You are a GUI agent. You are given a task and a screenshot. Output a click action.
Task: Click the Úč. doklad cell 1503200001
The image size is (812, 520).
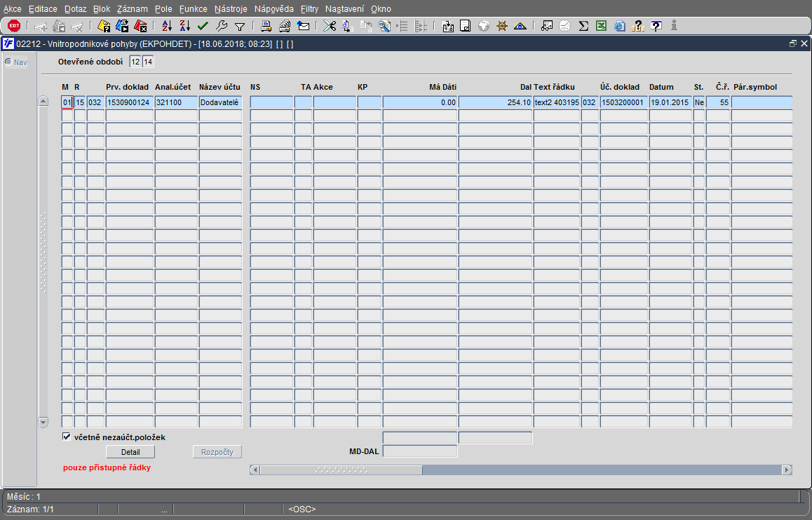tap(623, 102)
